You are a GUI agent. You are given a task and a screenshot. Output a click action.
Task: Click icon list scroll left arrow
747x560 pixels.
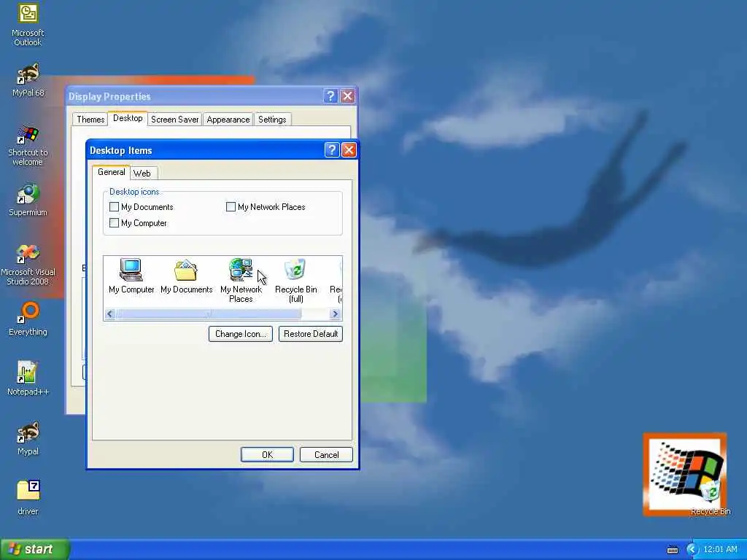pos(110,314)
